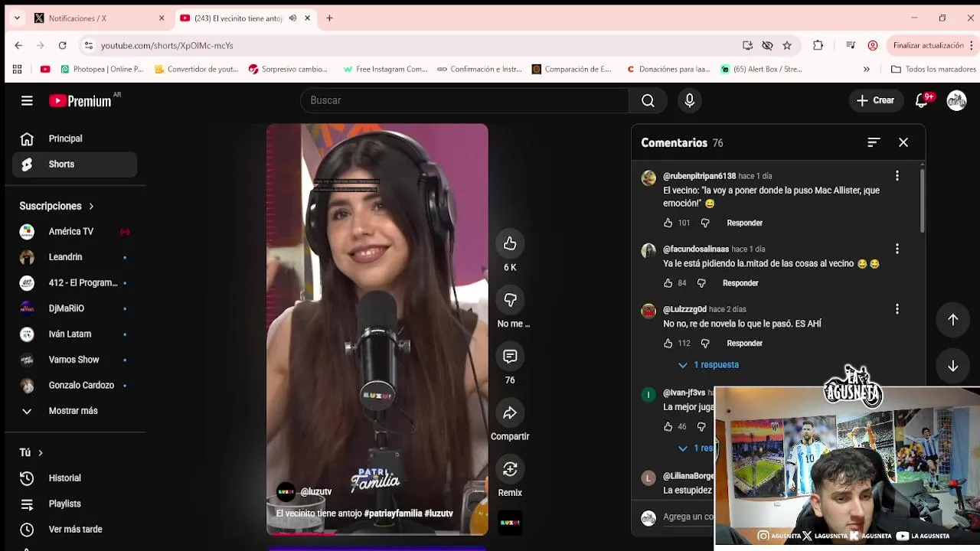The image size is (980, 551).
Task: Select Shorts in the sidebar
Action: click(x=74, y=165)
